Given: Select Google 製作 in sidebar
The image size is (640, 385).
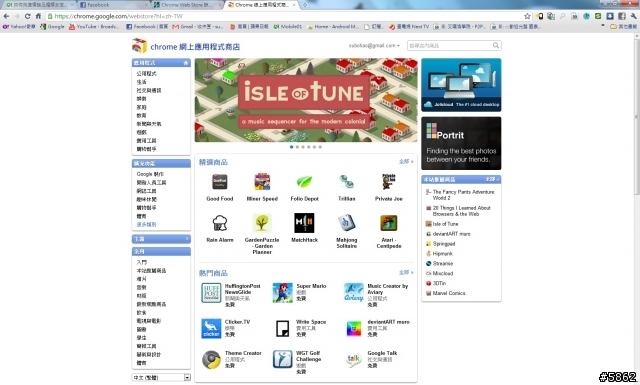Looking at the screenshot, I should click(150, 174).
